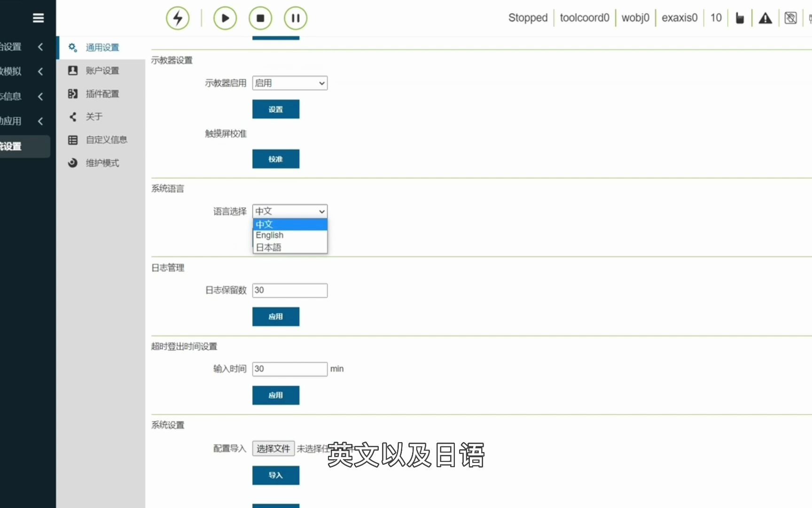The height and width of the screenshot is (508, 812).
Task: Click the 校准 touchscreen calibrate button
Action: [x=276, y=159]
